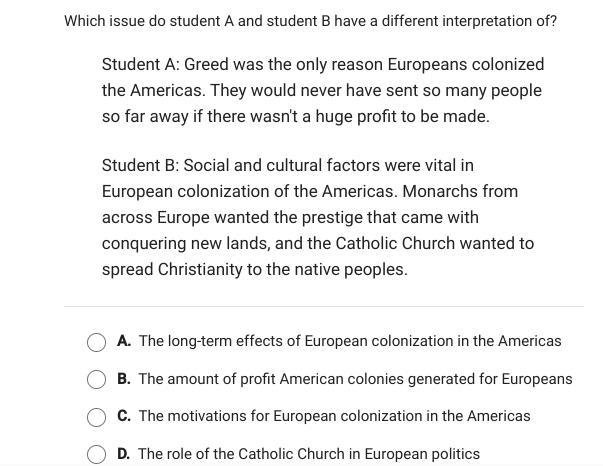The width and height of the screenshot is (603, 466).
Task: Pick answer text about the Catholic Church's role
Action: click(309, 454)
